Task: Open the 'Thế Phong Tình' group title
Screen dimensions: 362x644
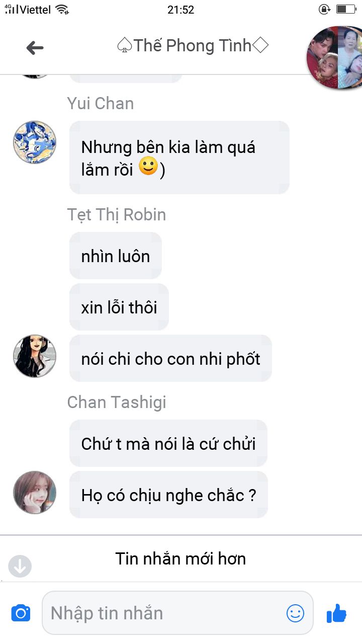Action: [x=193, y=46]
